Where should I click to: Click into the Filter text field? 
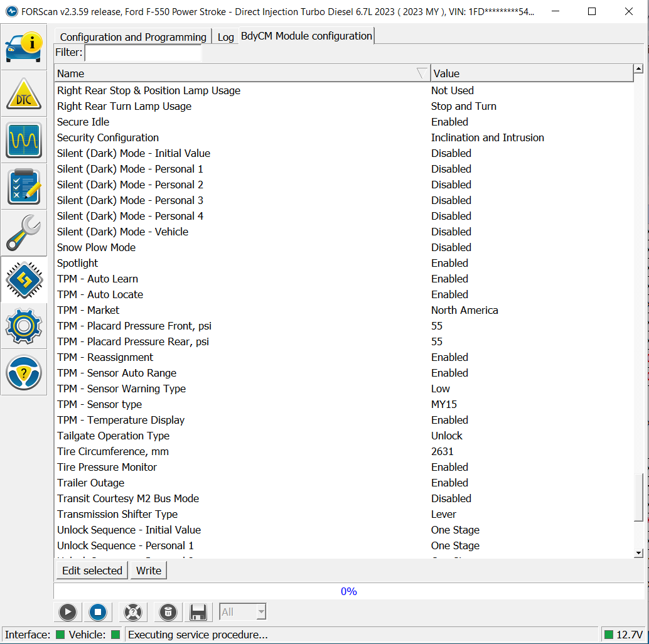(143, 53)
